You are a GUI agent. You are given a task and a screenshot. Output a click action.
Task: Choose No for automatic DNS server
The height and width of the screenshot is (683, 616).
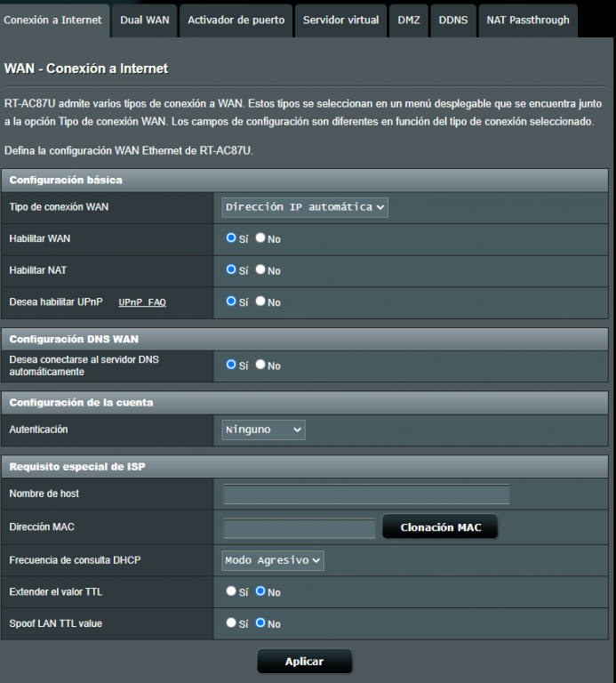tap(260, 365)
